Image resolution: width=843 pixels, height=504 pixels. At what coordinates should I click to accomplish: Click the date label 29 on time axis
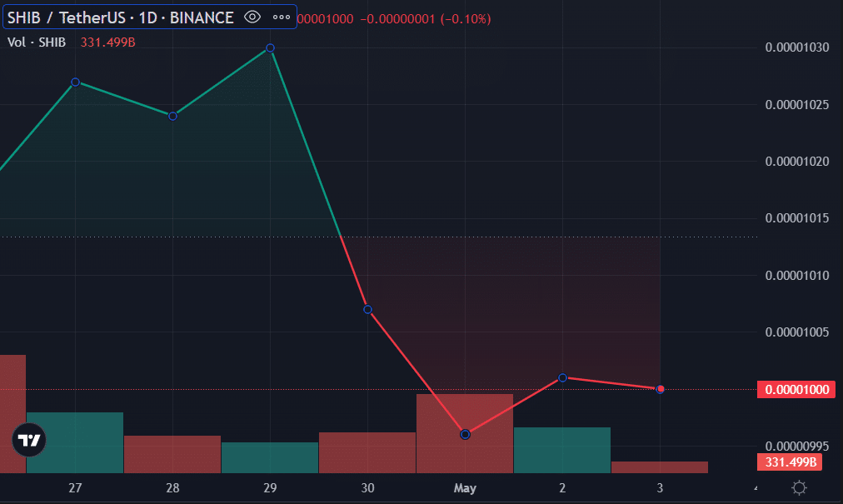pyautogui.click(x=270, y=488)
